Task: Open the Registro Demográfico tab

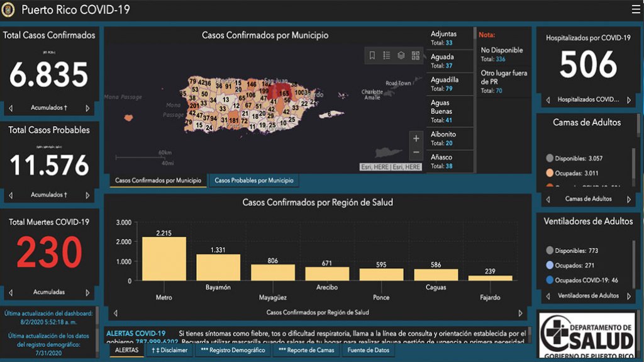Action: click(x=233, y=350)
